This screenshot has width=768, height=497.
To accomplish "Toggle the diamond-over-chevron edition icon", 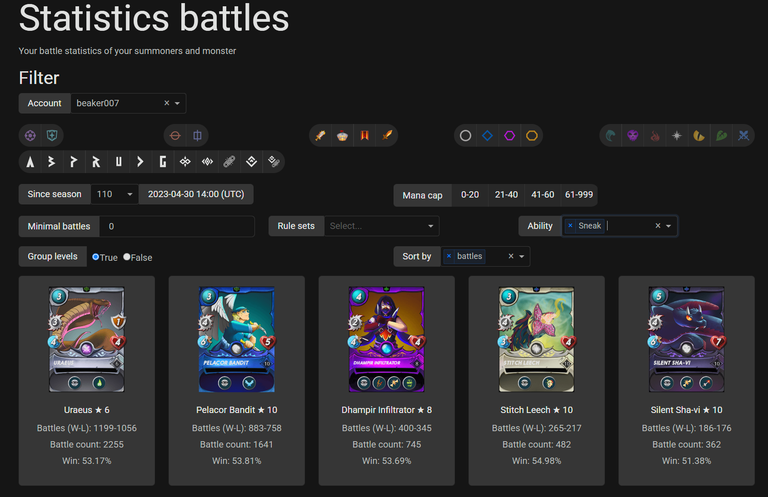I will tap(251, 162).
